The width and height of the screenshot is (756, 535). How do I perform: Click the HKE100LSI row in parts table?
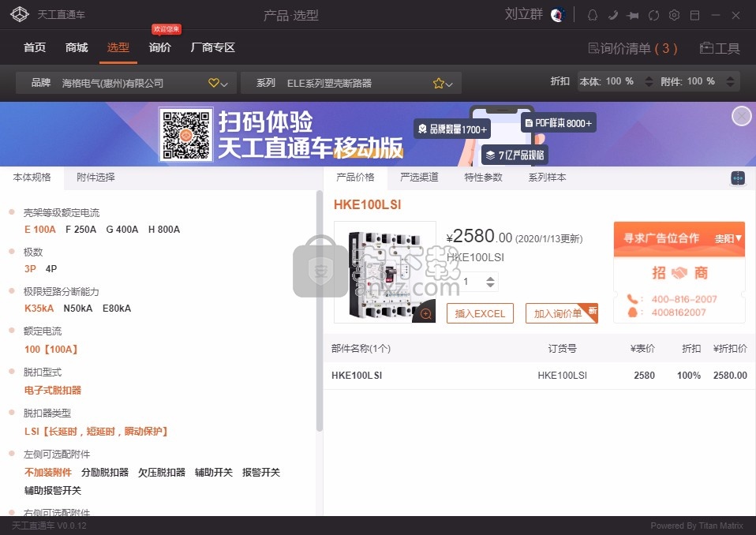(539, 376)
